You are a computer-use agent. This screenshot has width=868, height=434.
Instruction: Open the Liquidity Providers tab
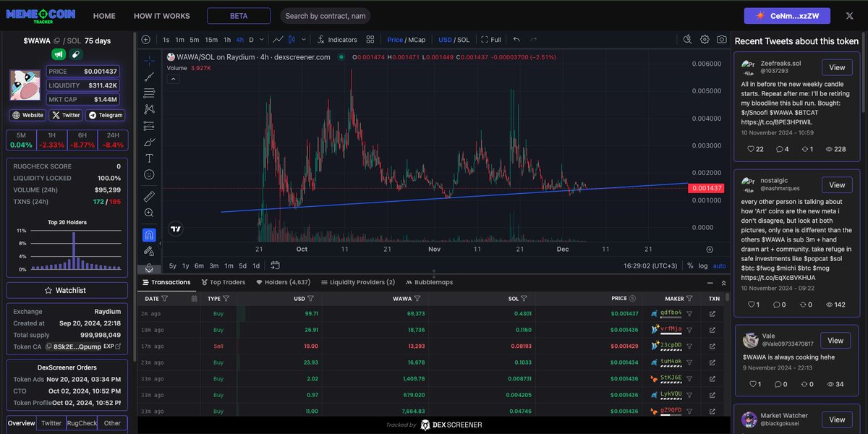point(358,282)
